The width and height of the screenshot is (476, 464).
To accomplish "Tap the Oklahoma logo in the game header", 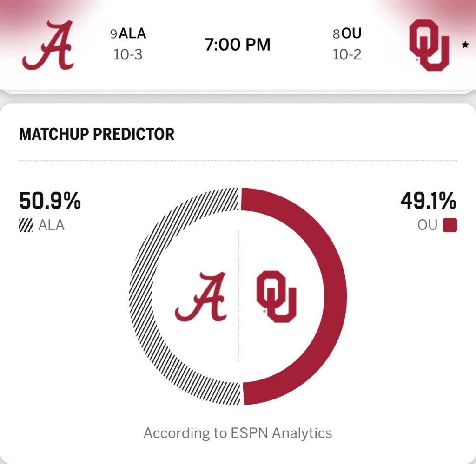I will (x=429, y=45).
